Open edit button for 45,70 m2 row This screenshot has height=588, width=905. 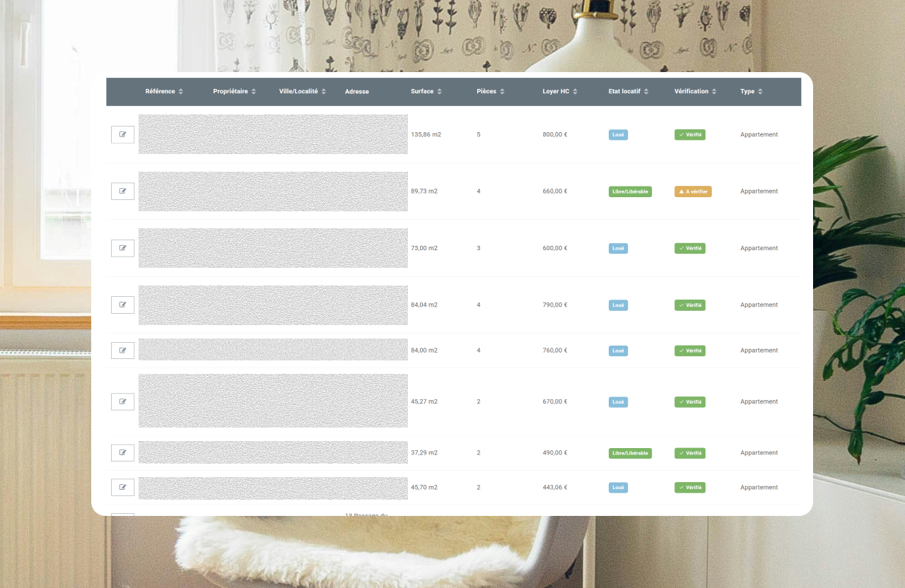122,487
